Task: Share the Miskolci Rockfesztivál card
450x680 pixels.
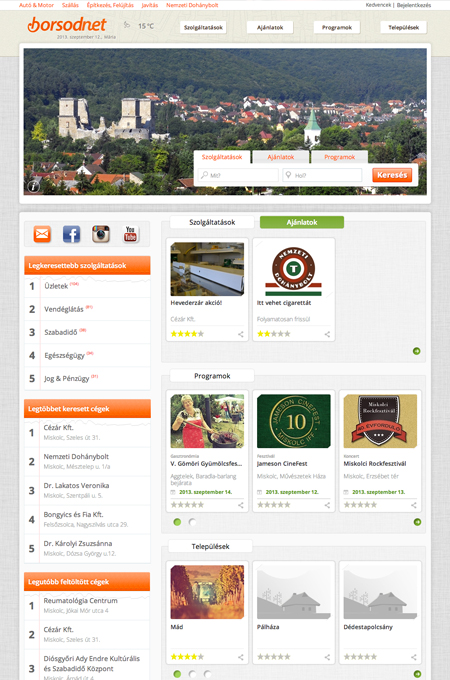Action: click(414, 505)
